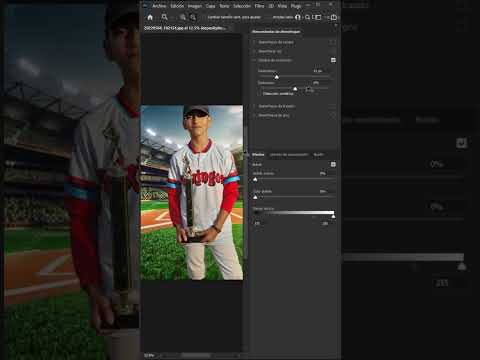
Task: Open the search icon at top right
Action: pyautogui.click(x=307, y=17)
